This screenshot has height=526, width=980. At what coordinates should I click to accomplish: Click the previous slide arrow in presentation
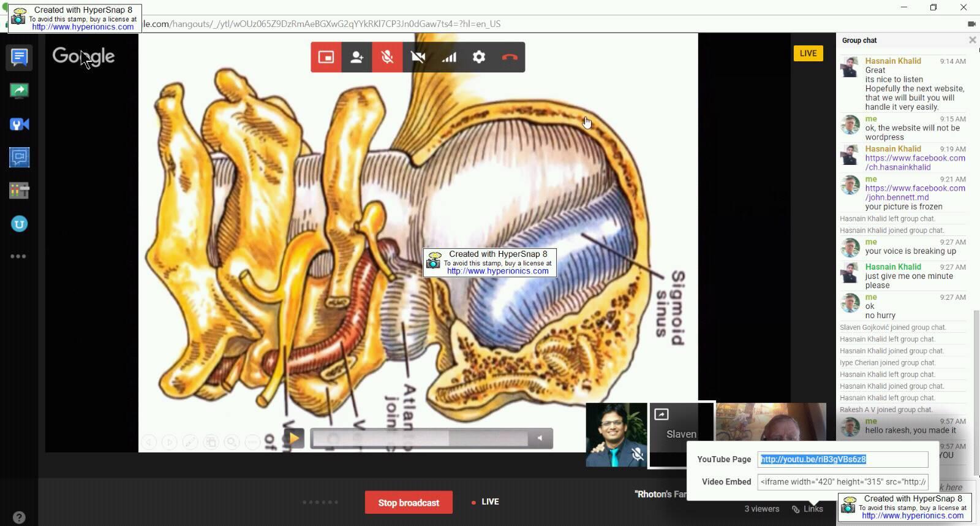click(x=149, y=441)
